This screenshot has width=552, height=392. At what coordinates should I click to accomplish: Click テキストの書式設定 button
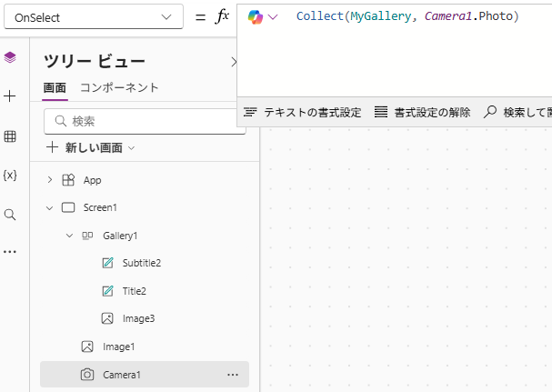(303, 113)
